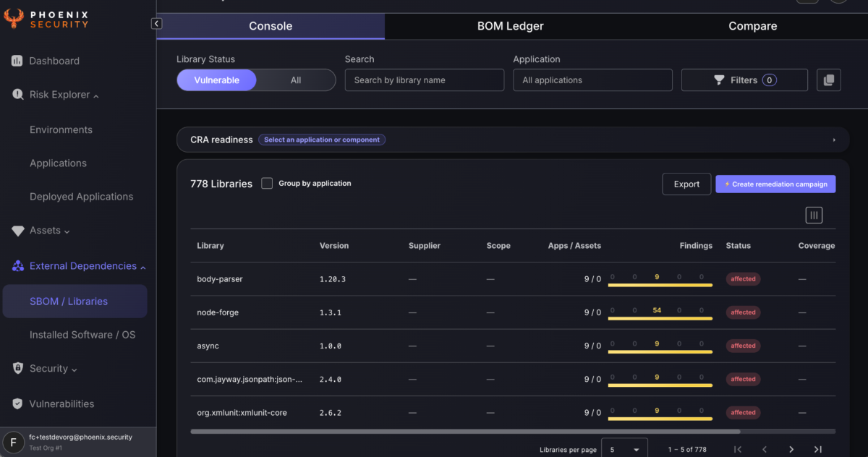The height and width of the screenshot is (457, 868).
Task: Go to last page of libraries
Action: click(x=818, y=450)
